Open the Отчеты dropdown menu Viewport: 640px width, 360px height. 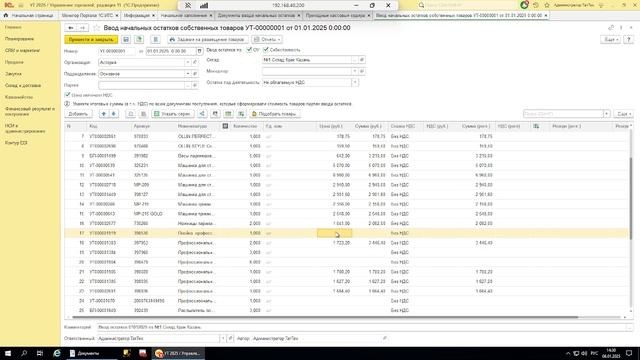click(x=267, y=40)
